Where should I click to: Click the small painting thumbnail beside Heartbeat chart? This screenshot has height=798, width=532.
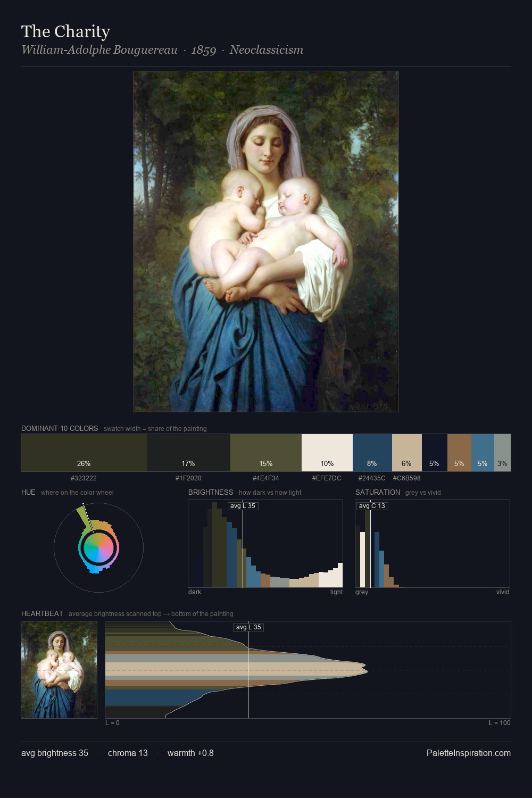coord(59,670)
